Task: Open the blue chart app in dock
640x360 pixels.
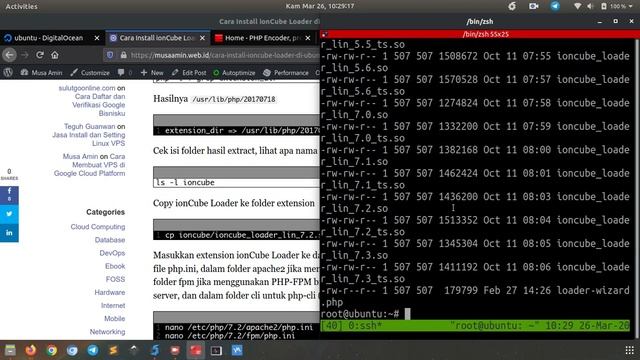Action: pyautogui.click(x=237, y=350)
